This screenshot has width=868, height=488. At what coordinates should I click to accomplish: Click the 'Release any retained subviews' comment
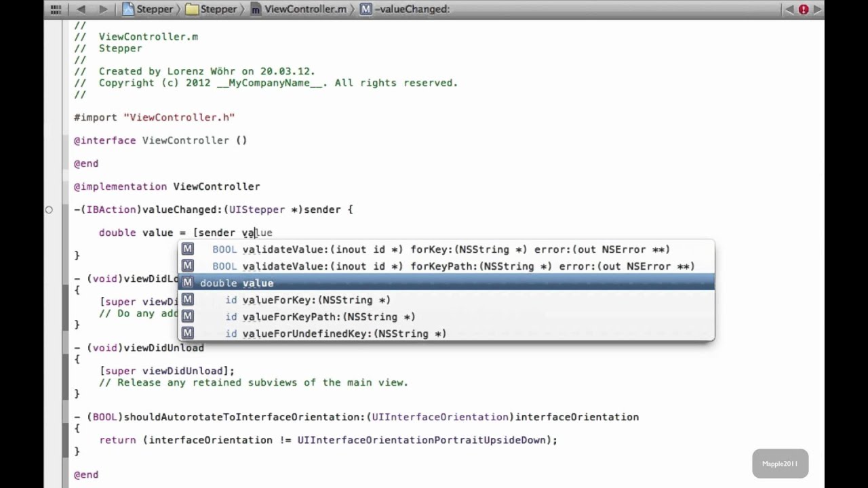[254, 382]
